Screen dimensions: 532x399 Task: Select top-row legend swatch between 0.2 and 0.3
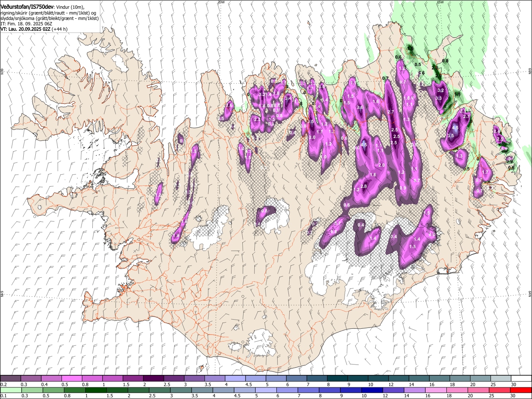pos(10,378)
